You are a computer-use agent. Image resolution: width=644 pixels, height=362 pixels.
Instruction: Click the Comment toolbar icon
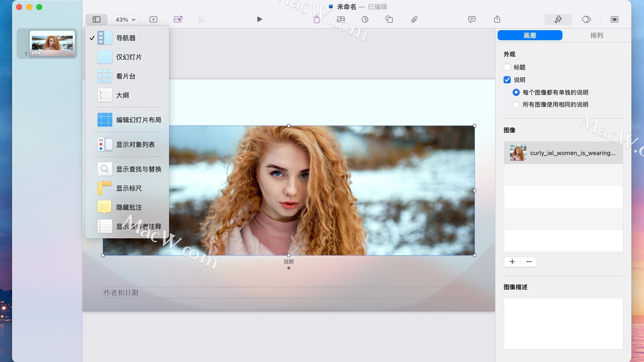pos(472,19)
